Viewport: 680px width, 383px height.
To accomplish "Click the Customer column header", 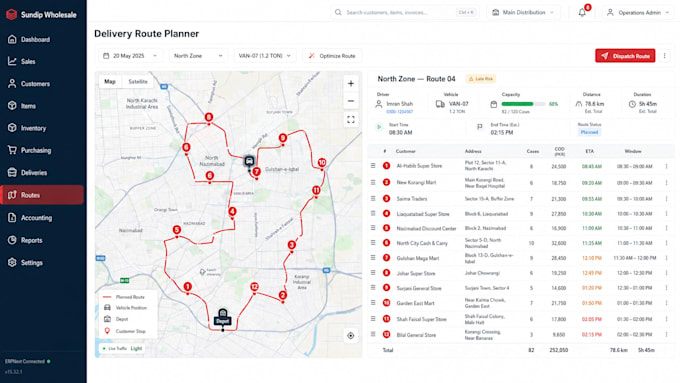I will [x=405, y=151].
